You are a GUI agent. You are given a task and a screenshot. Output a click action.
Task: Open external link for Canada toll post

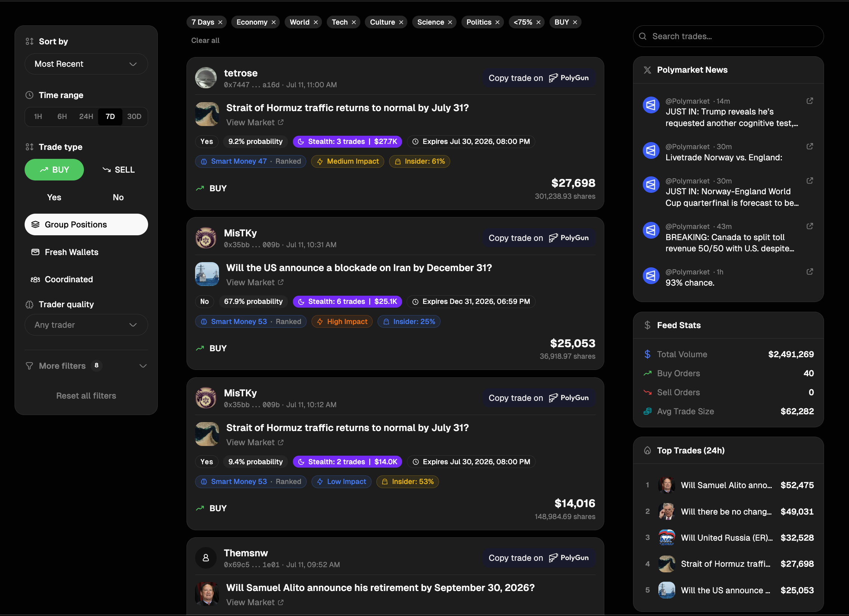click(x=810, y=226)
